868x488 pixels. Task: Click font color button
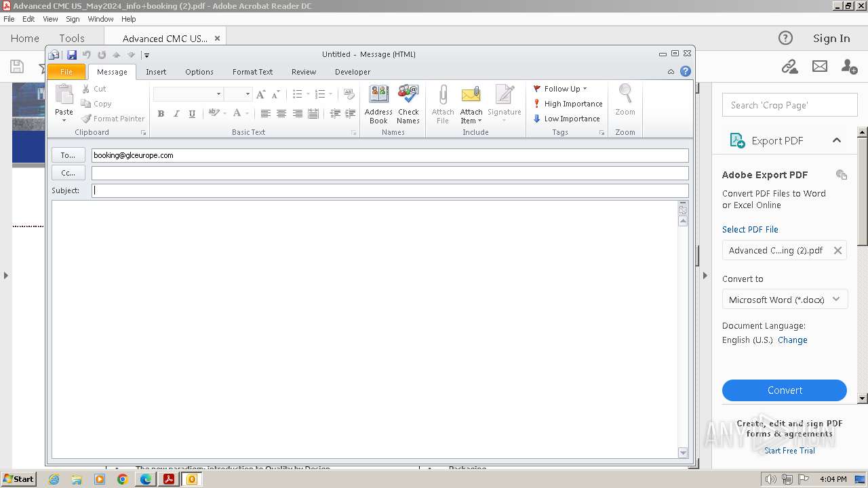[x=237, y=113]
